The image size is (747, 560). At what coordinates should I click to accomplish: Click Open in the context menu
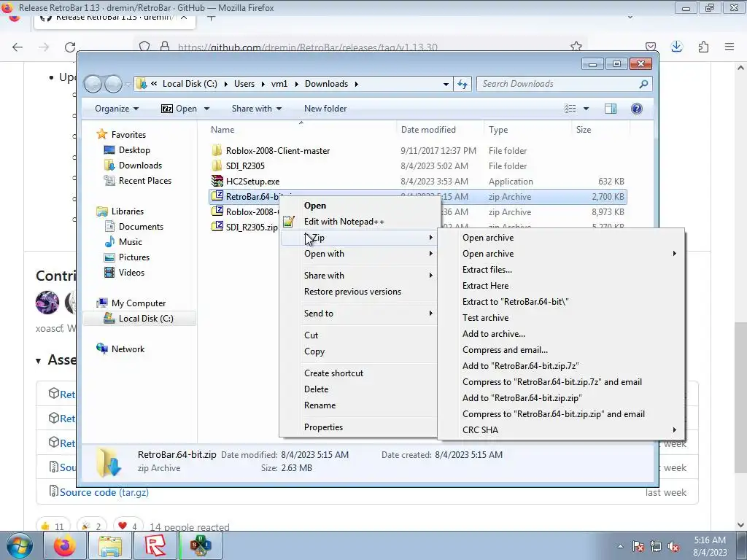(x=315, y=206)
